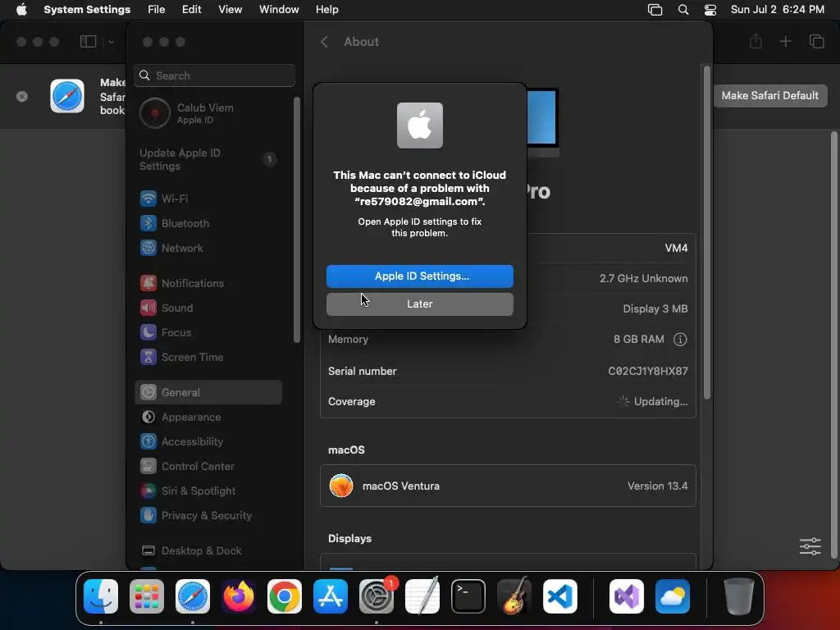Click the settings Search field
The height and width of the screenshot is (630, 840).
click(214, 75)
